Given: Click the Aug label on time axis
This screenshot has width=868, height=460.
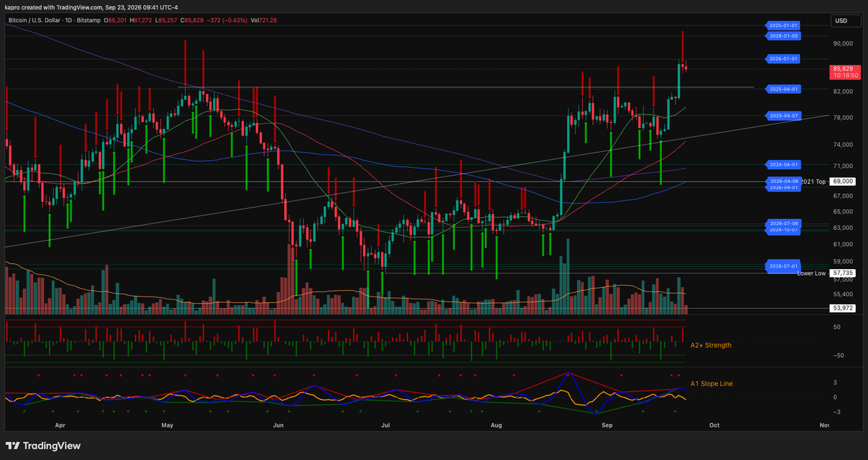Looking at the screenshot, I should tap(496, 427).
